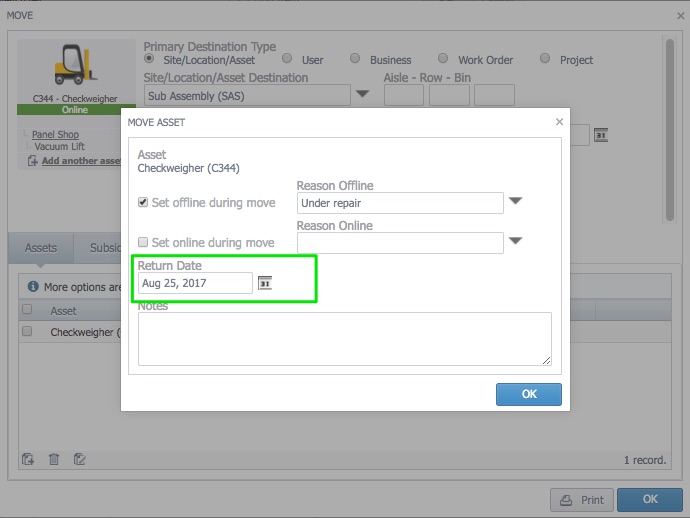Click the forklift asset thumbnail
690x518 pixels.
tap(75, 68)
